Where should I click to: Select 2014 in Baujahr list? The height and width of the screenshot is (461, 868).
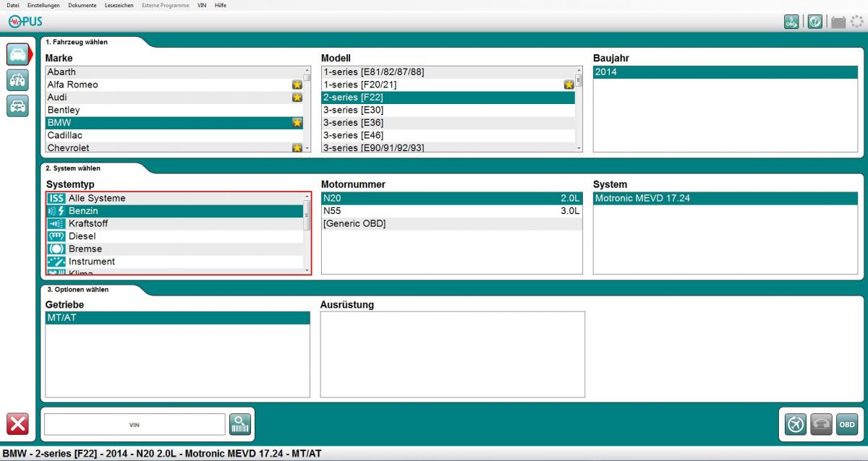click(725, 72)
